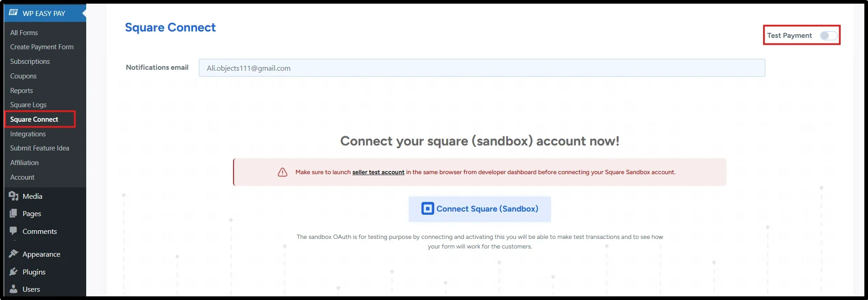
Task: Follow the seller test account link
Action: coord(378,172)
